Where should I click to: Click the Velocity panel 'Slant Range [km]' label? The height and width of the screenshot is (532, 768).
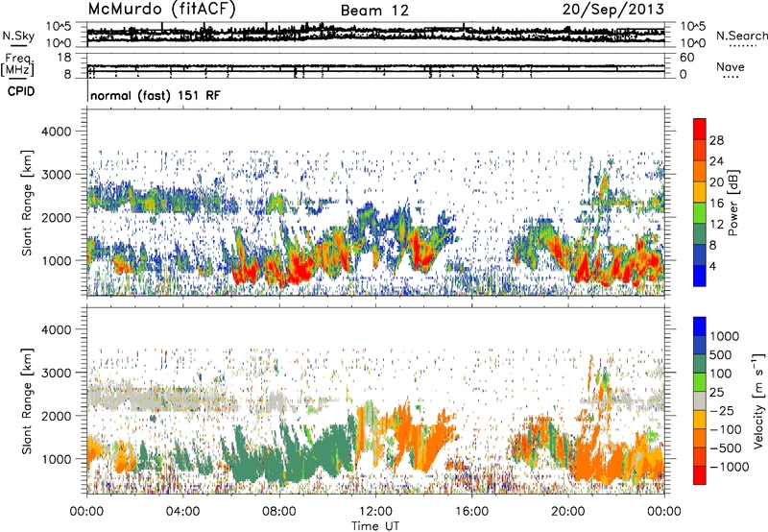(x=27, y=401)
